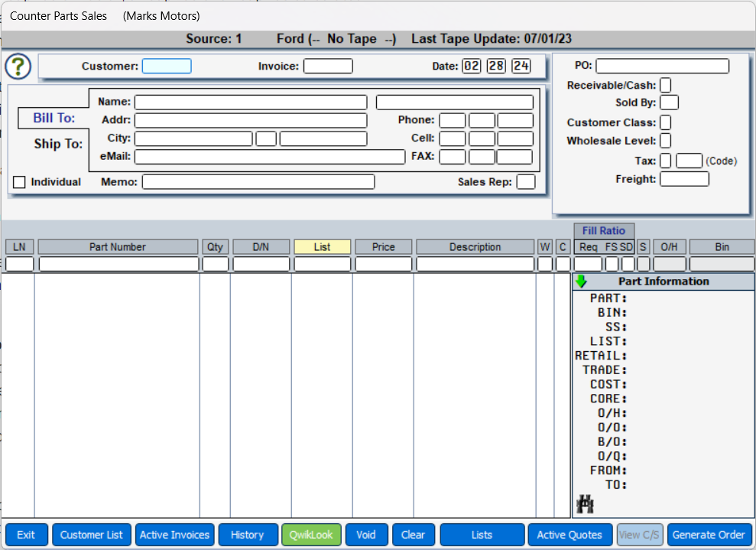
Task: Clear the sales form
Action: (413, 535)
